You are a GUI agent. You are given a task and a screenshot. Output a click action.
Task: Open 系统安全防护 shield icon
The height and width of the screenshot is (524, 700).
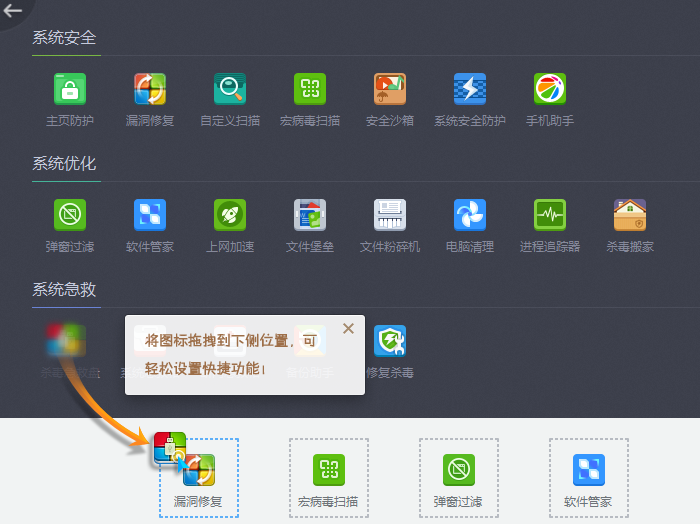pos(470,90)
